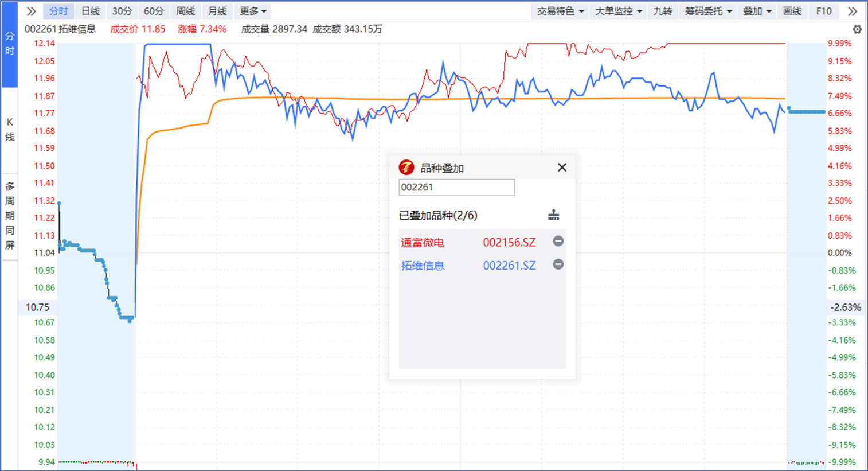Select the 60分 period tab

click(x=154, y=11)
